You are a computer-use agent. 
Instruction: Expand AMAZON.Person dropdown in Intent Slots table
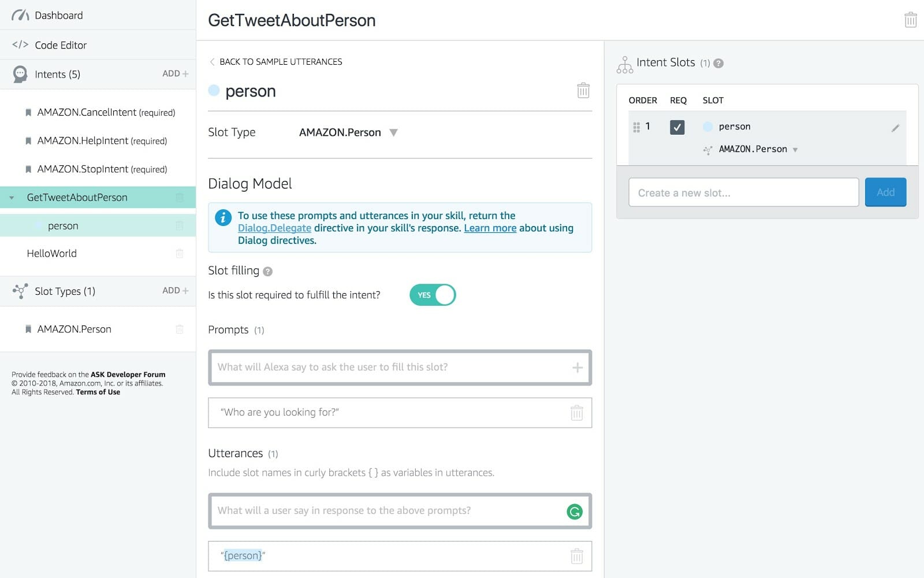click(795, 150)
